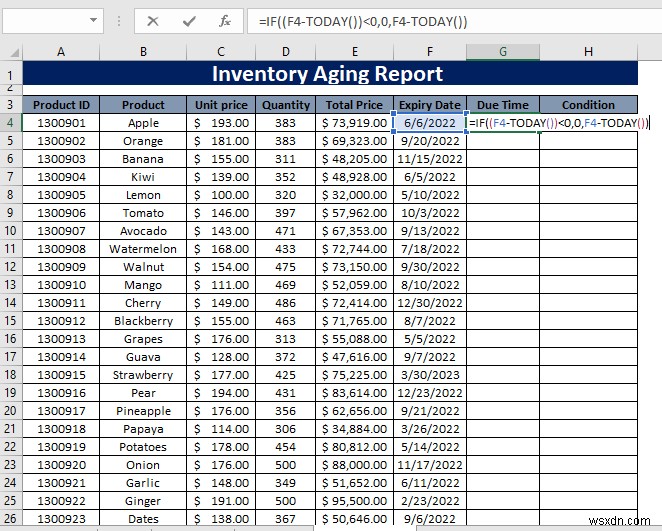Select column B header
The height and width of the screenshot is (531, 662).
pos(143,52)
